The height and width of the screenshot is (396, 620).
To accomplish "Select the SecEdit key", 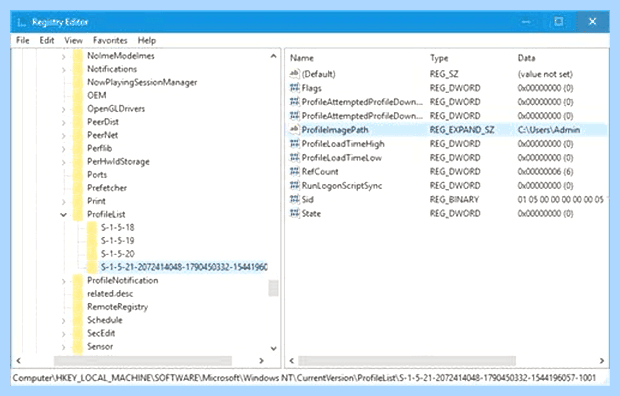I will [101, 333].
